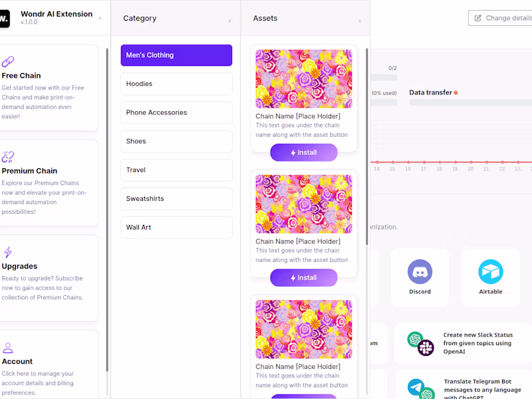The height and width of the screenshot is (399, 532).
Task: Select the Hoodies category
Action: (x=176, y=84)
